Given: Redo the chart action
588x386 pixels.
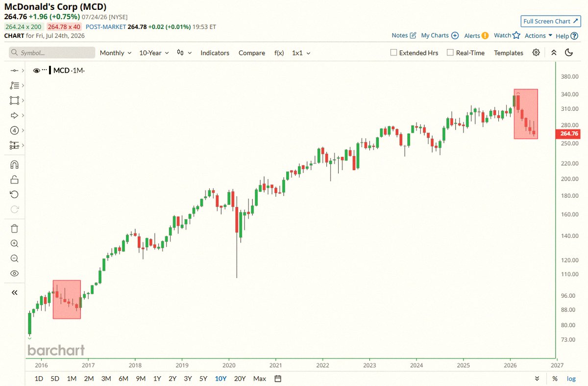Looking at the screenshot, I should click(x=14, y=209).
